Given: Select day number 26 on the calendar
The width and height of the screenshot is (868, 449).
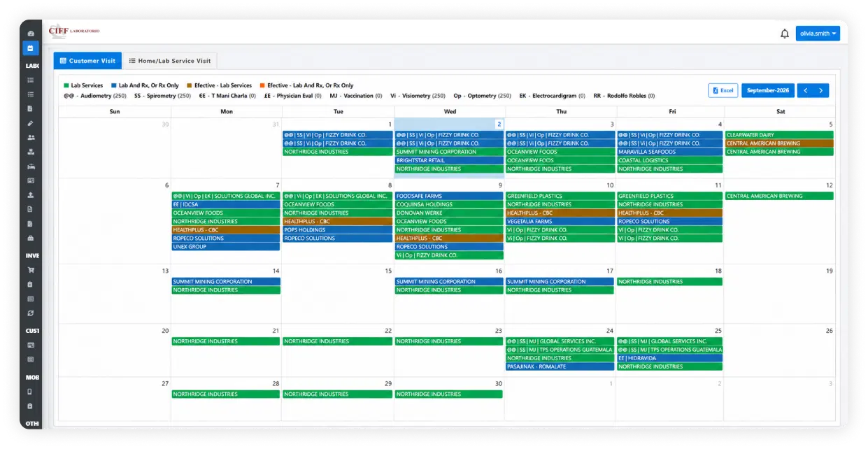Looking at the screenshot, I should point(830,331).
